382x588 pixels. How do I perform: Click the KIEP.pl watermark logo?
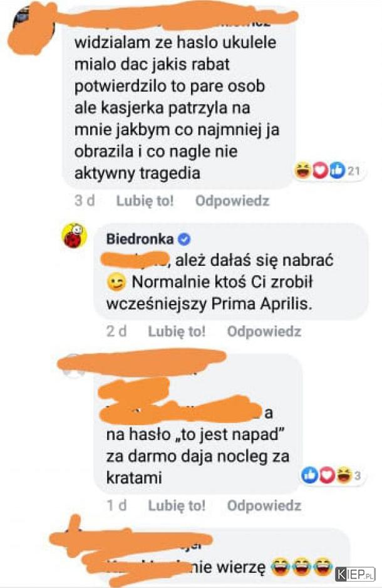coord(356,574)
